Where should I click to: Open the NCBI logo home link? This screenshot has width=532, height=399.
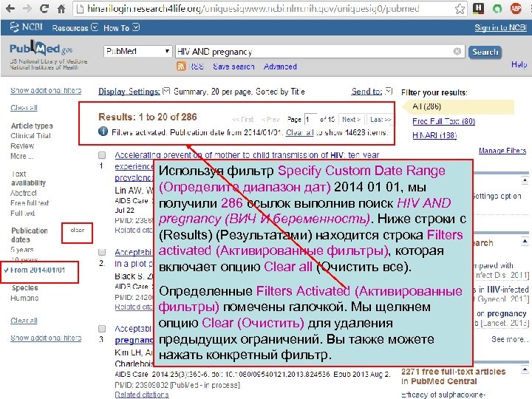[26, 27]
